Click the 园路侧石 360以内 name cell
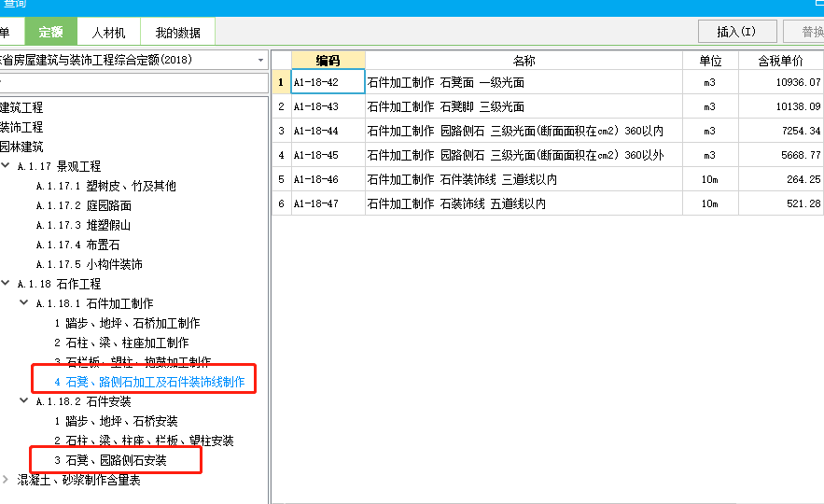 (x=524, y=131)
